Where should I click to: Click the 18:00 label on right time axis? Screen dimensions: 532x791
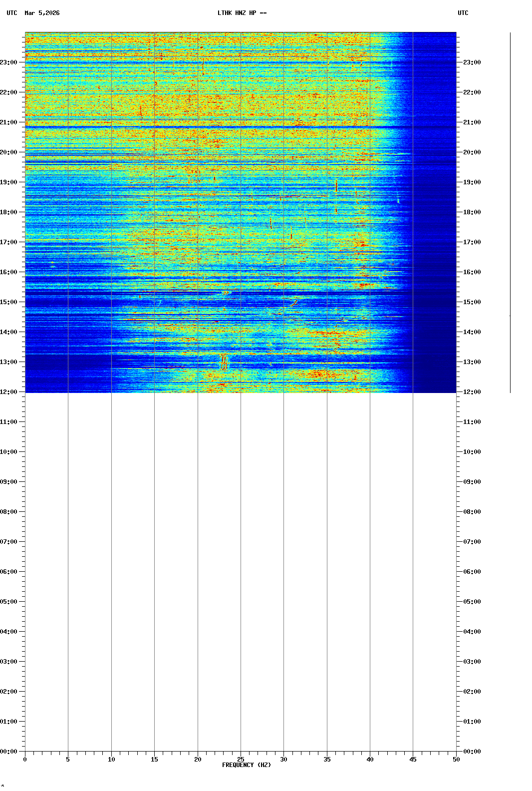point(472,212)
